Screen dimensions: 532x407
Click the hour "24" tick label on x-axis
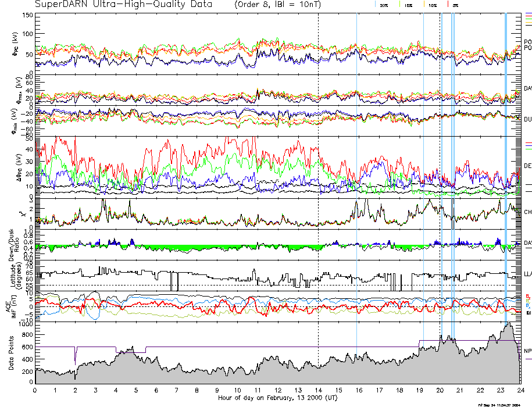coord(520,390)
